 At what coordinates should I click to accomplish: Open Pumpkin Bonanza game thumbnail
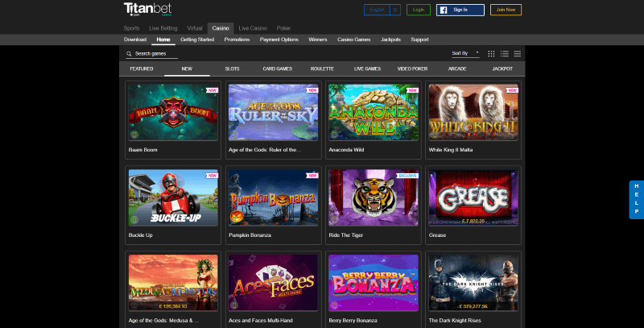tap(273, 197)
